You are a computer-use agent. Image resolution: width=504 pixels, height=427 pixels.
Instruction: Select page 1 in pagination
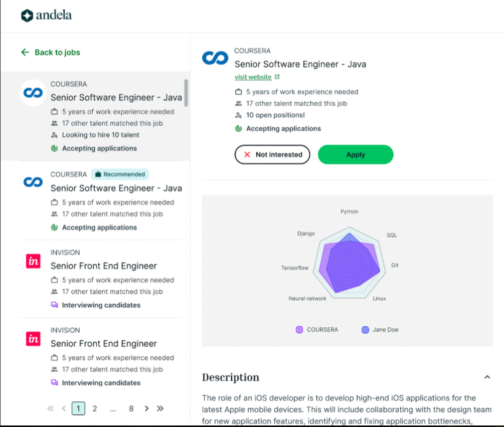78,408
